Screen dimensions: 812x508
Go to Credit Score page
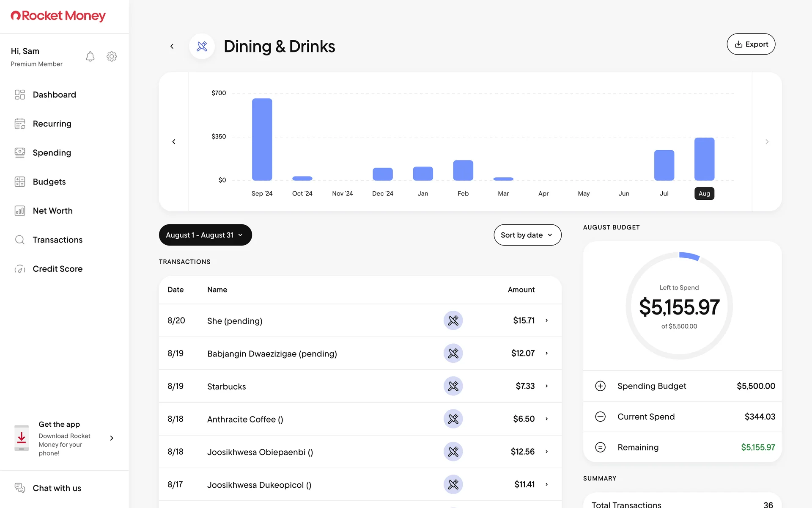pyautogui.click(x=58, y=269)
